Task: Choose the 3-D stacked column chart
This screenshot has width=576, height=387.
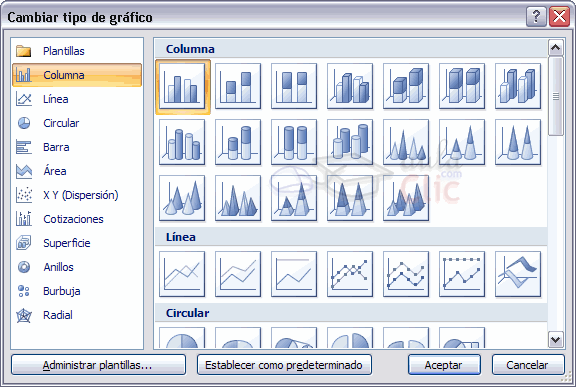Action: point(406,87)
